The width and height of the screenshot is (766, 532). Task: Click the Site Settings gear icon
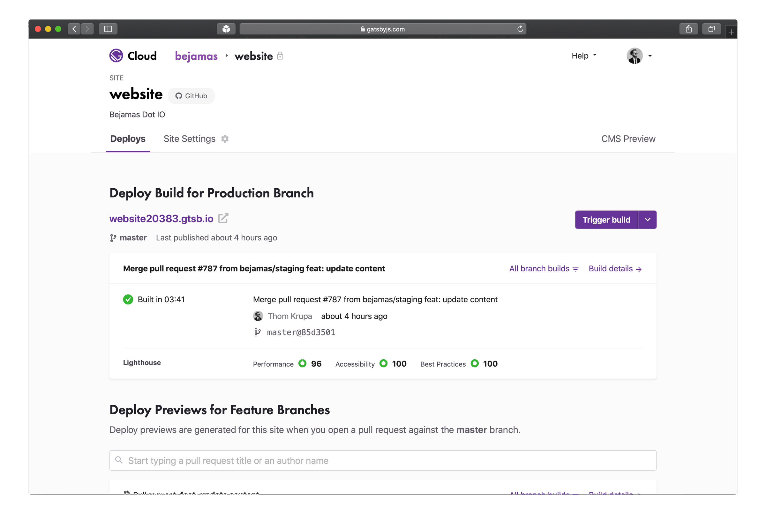225,139
